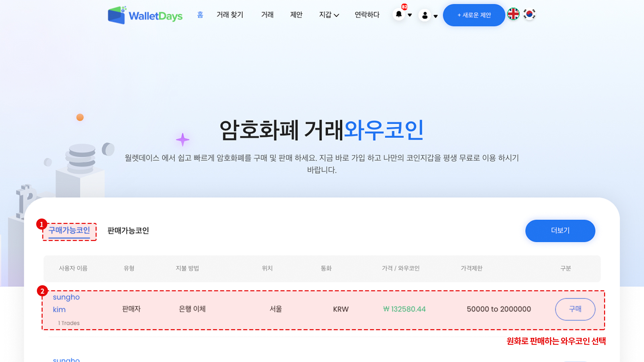Click the 서울 location cell
This screenshot has height=362, width=644.
tap(276, 309)
